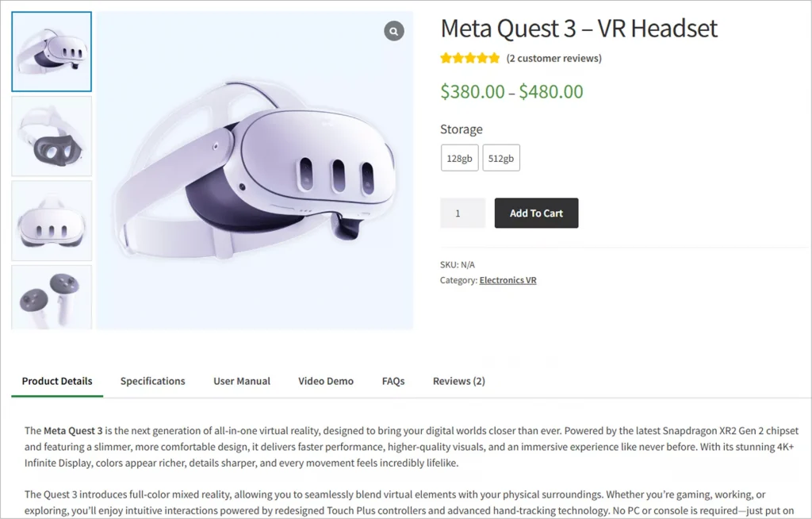Select the Touch Plus controllers thumbnail
The image size is (812, 519).
[52, 297]
